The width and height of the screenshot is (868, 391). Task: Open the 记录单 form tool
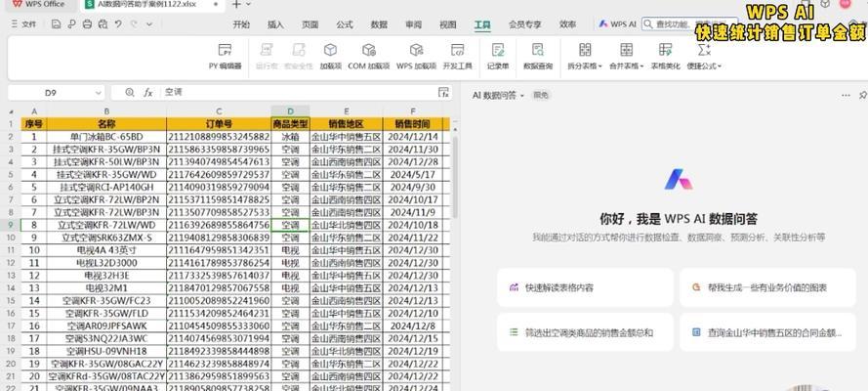498,57
